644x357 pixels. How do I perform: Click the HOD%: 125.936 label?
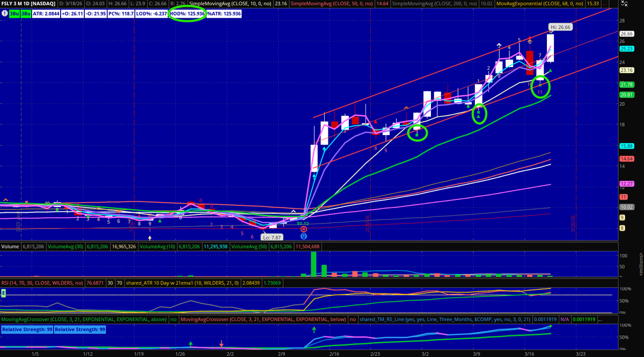188,13
